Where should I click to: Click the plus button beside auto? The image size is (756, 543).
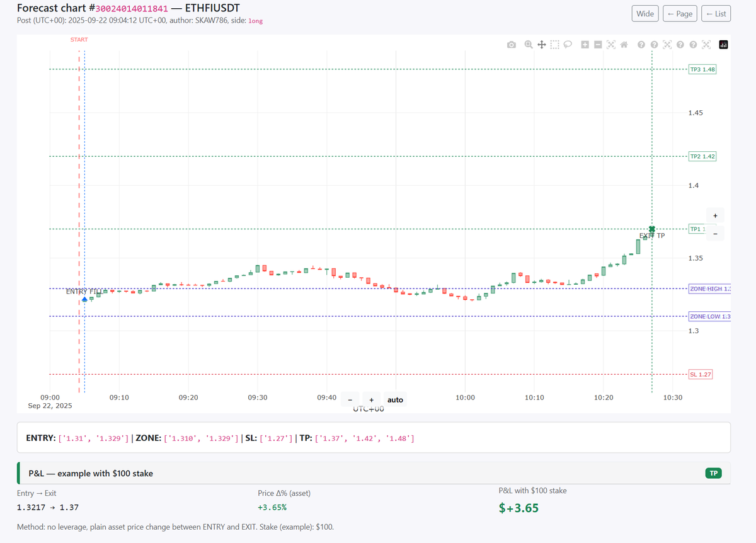point(372,400)
